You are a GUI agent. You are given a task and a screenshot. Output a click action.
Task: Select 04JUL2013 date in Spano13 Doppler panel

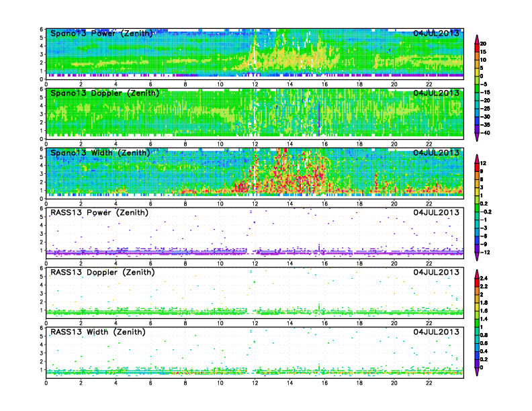coord(436,93)
